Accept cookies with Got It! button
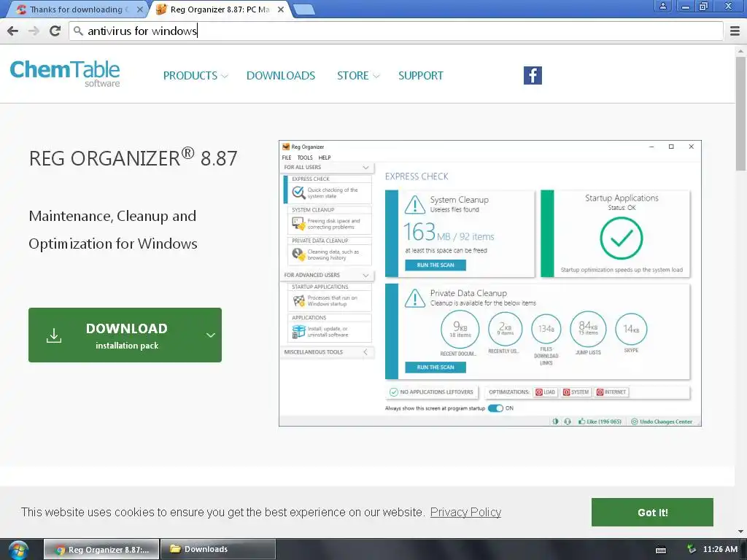Viewport: 747px width, 560px height. pyautogui.click(x=652, y=513)
